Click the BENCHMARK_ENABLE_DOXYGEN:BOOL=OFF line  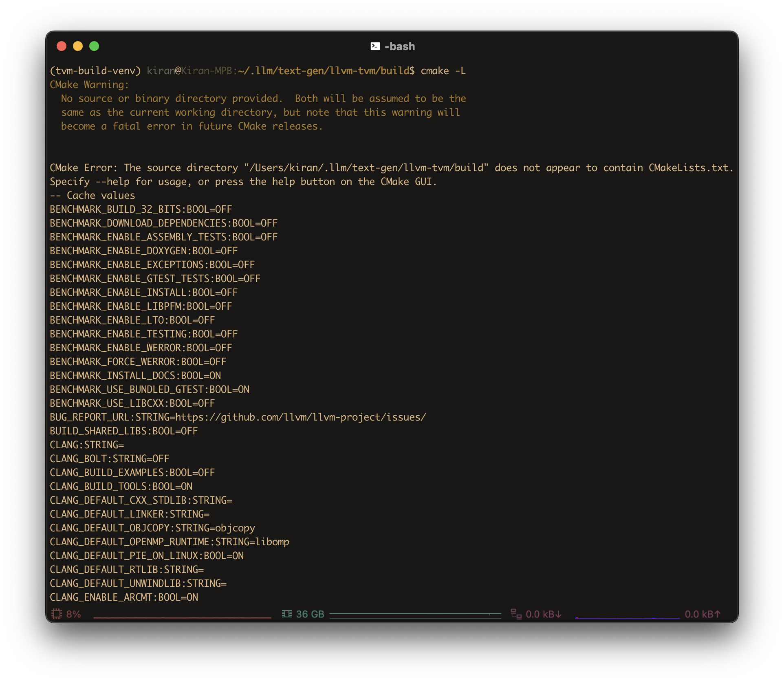(144, 251)
